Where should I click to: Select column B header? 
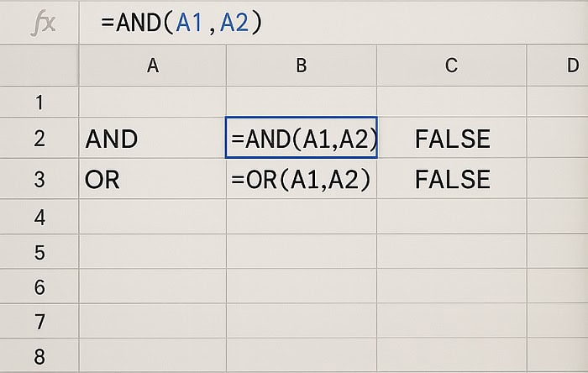point(301,66)
